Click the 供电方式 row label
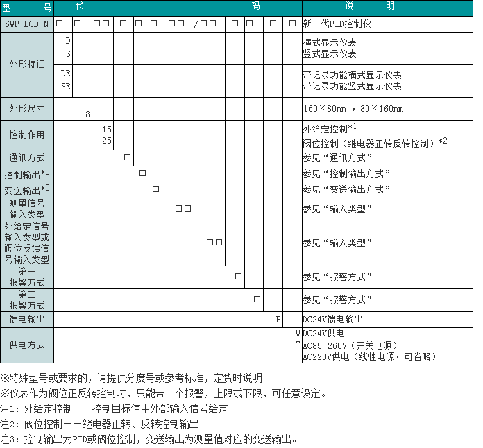 pyautogui.click(x=27, y=345)
